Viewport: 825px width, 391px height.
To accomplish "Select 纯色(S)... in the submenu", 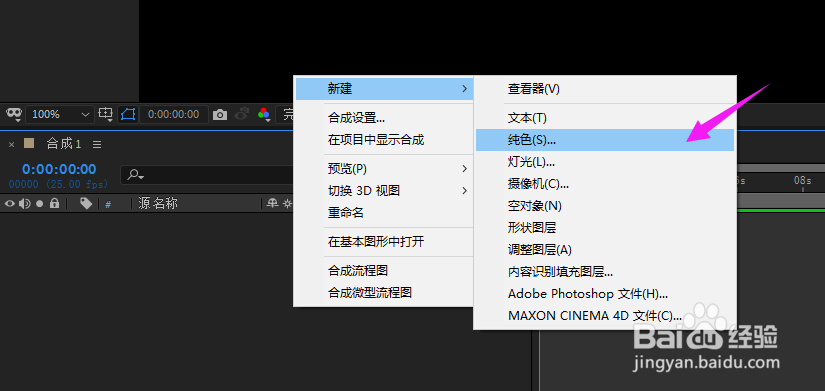I will coord(605,140).
